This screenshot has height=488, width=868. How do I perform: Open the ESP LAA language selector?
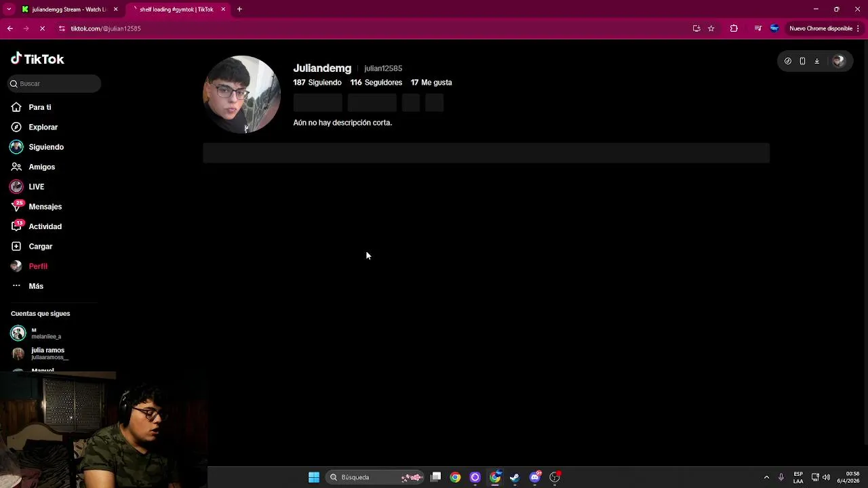pos(798,477)
